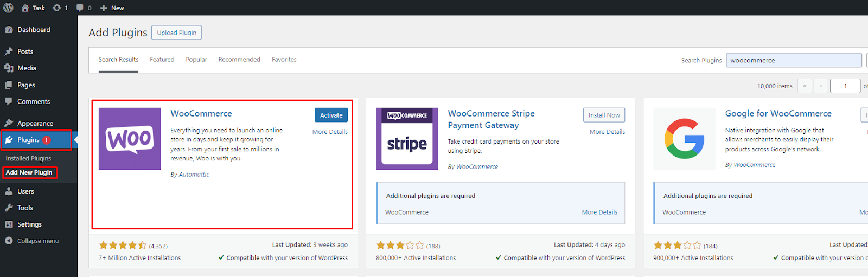
Task: Select Plugins menu in sidebar
Action: (x=28, y=140)
